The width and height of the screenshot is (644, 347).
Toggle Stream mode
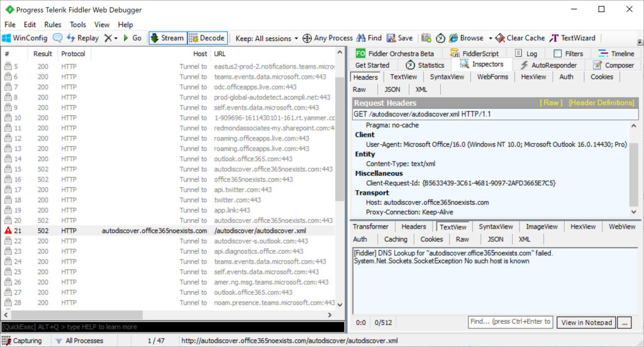click(168, 38)
